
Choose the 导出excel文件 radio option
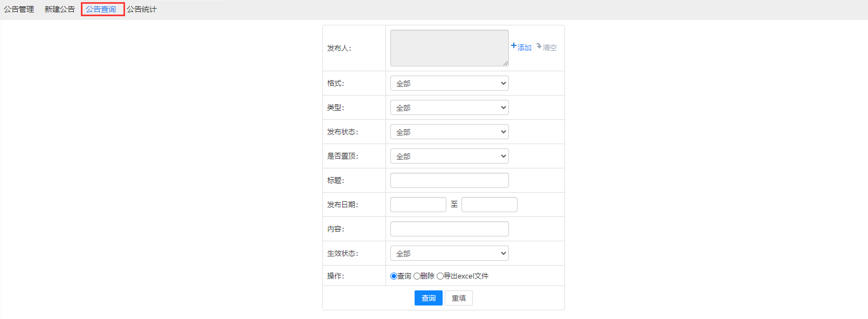(x=440, y=276)
